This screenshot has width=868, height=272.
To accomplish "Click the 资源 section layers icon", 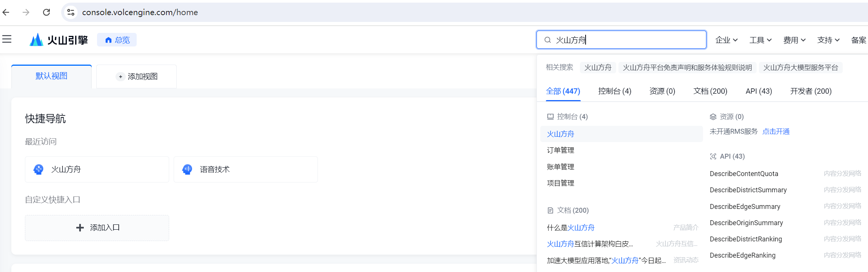I will tap(713, 117).
